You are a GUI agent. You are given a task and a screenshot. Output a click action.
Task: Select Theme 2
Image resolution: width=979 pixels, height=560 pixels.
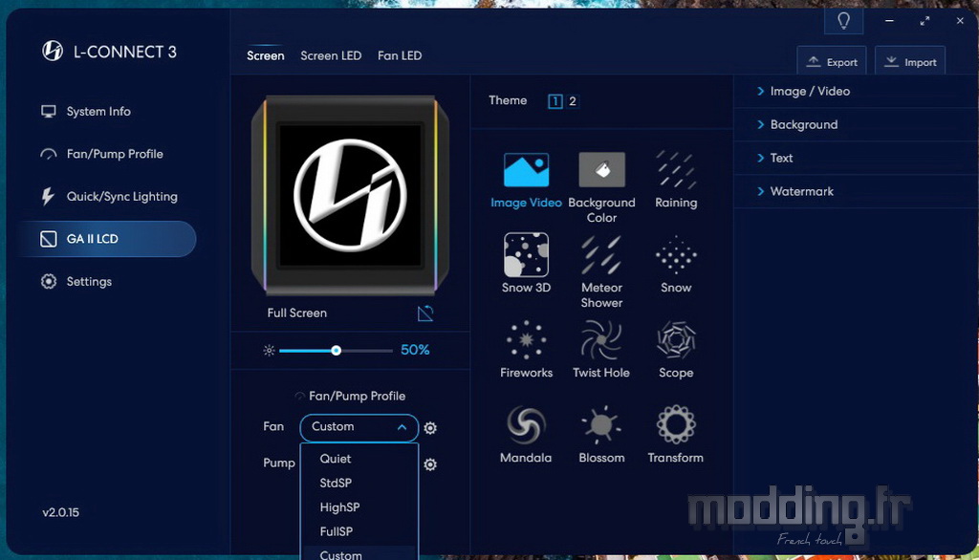(x=572, y=101)
